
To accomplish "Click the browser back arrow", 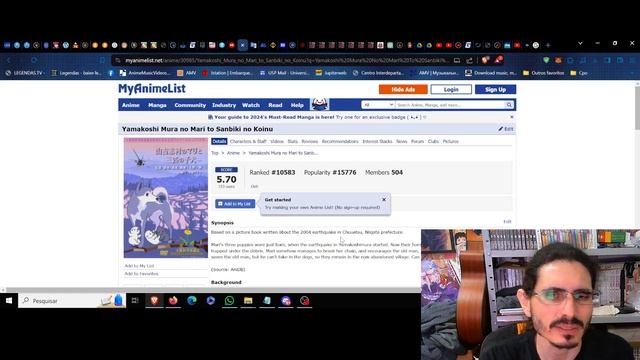I will click(9, 60).
